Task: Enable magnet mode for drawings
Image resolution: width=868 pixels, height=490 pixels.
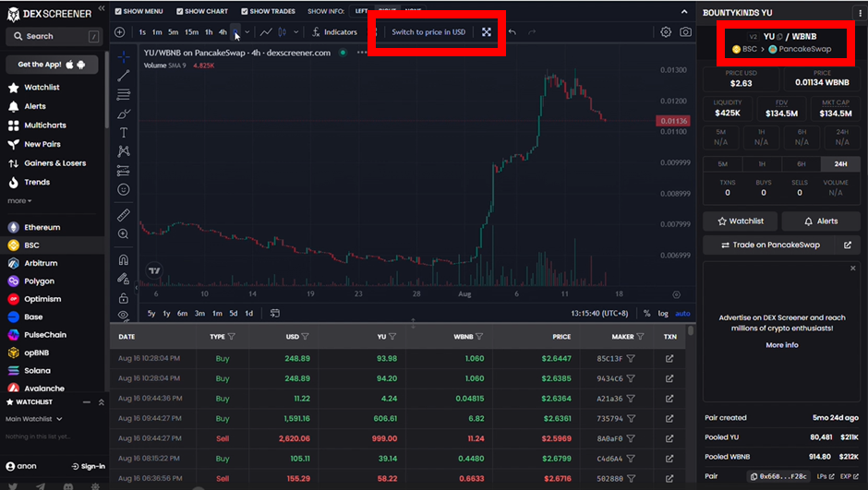Action: 124,259
